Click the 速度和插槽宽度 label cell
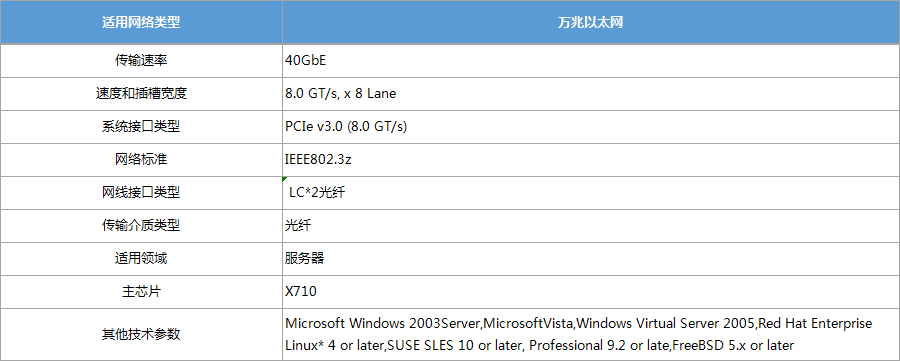 click(x=141, y=94)
